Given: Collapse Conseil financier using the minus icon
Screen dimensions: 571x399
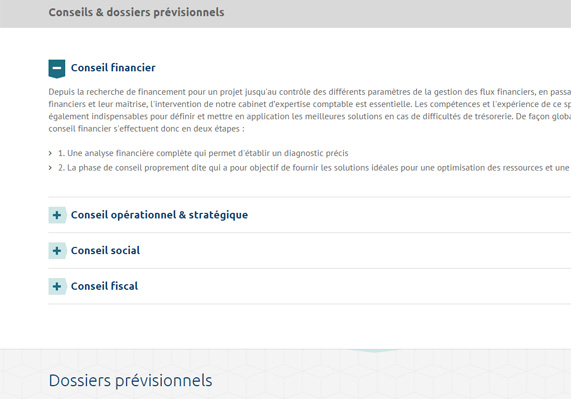Looking at the screenshot, I should click(x=57, y=68).
